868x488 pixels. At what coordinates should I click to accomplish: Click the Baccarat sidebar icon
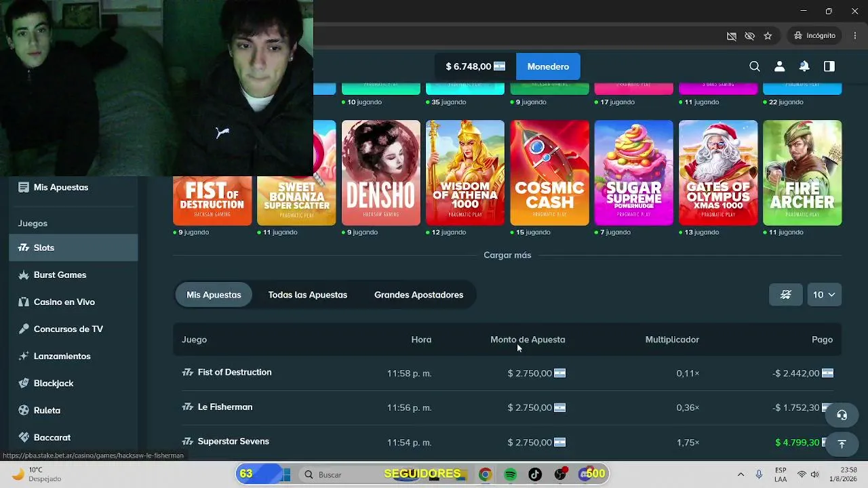point(24,437)
